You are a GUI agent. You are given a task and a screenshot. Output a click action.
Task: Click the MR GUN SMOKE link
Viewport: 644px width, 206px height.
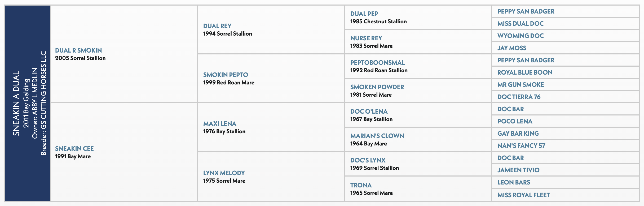click(521, 85)
